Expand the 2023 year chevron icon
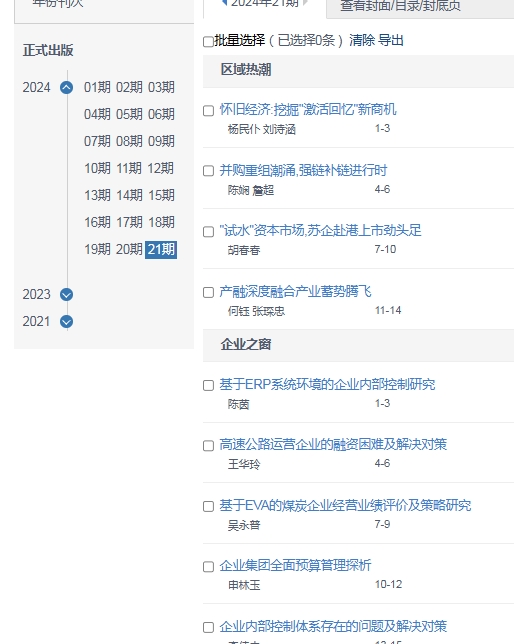 pyautogui.click(x=67, y=294)
